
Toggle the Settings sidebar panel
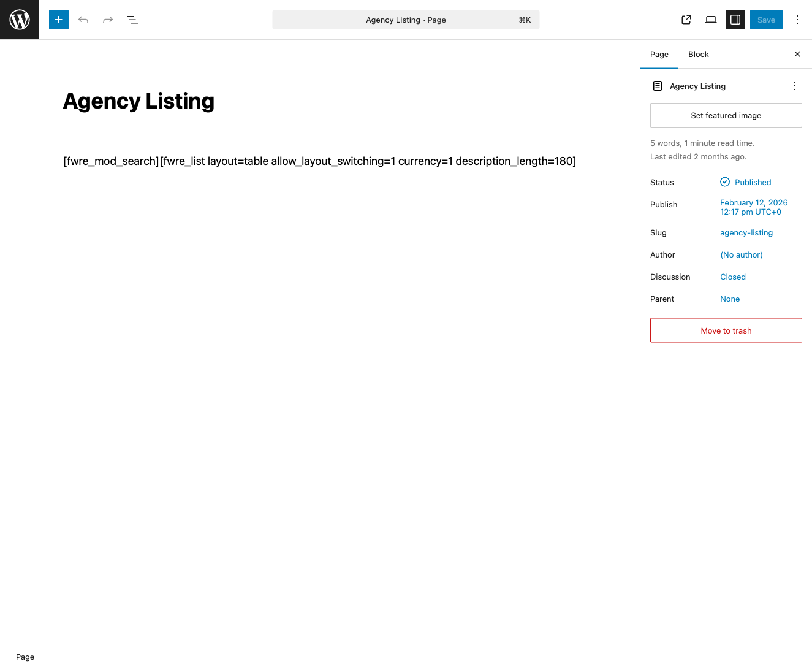[735, 20]
